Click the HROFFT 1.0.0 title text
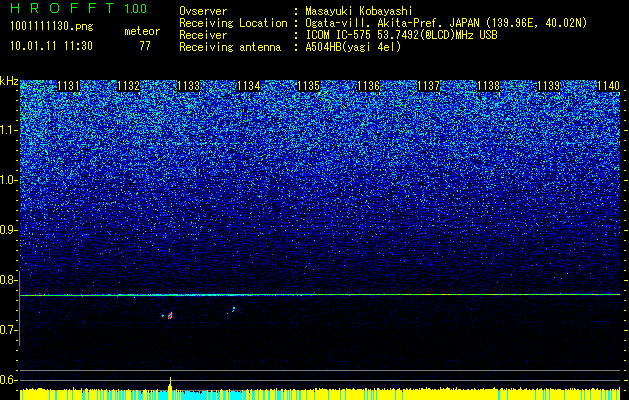The width and height of the screenshot is (629, 400). [79, 8]
